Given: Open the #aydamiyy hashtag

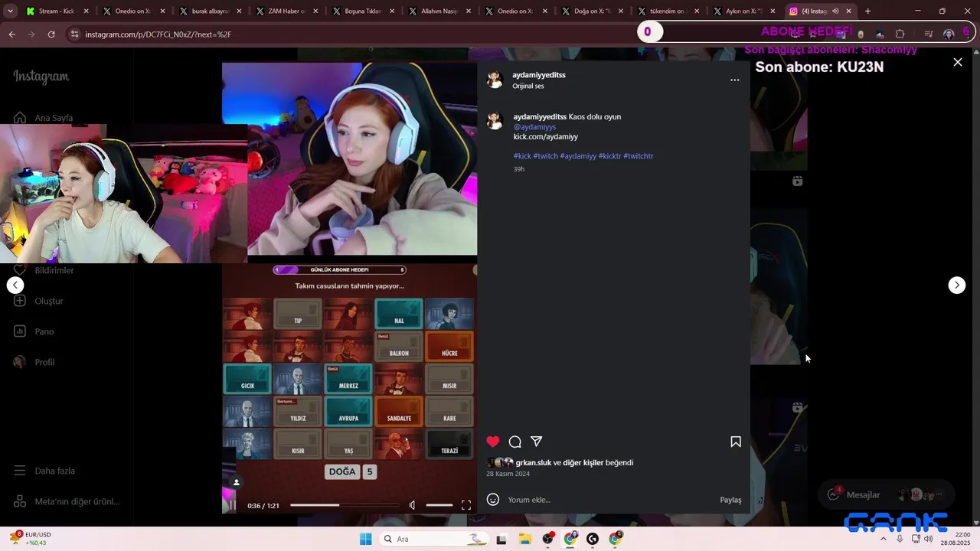Looking at the screenshot, I should tap(578, 156).
